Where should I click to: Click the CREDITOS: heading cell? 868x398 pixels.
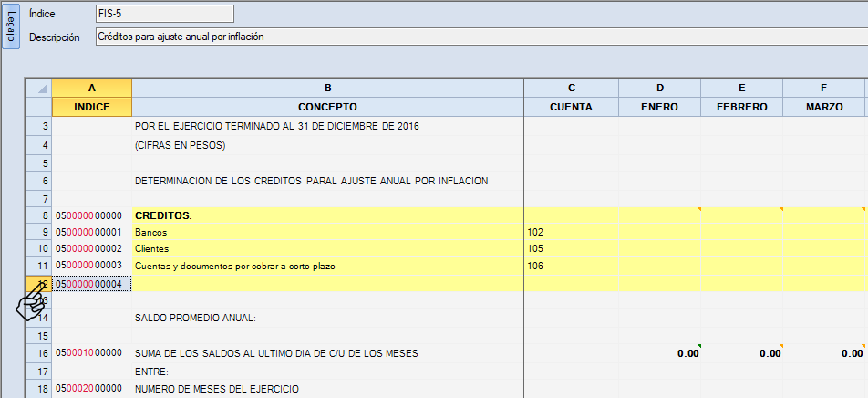click(x=327, y=215)
